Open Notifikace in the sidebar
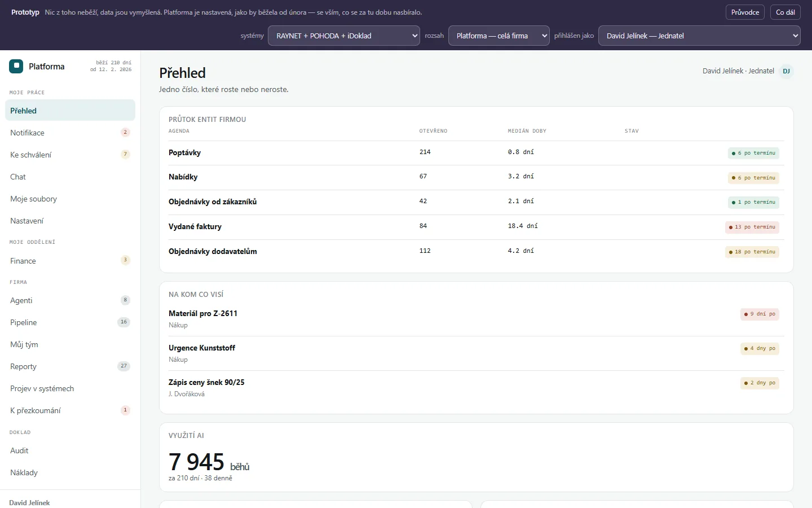This screenshot has width=812, height=508. 70,133
